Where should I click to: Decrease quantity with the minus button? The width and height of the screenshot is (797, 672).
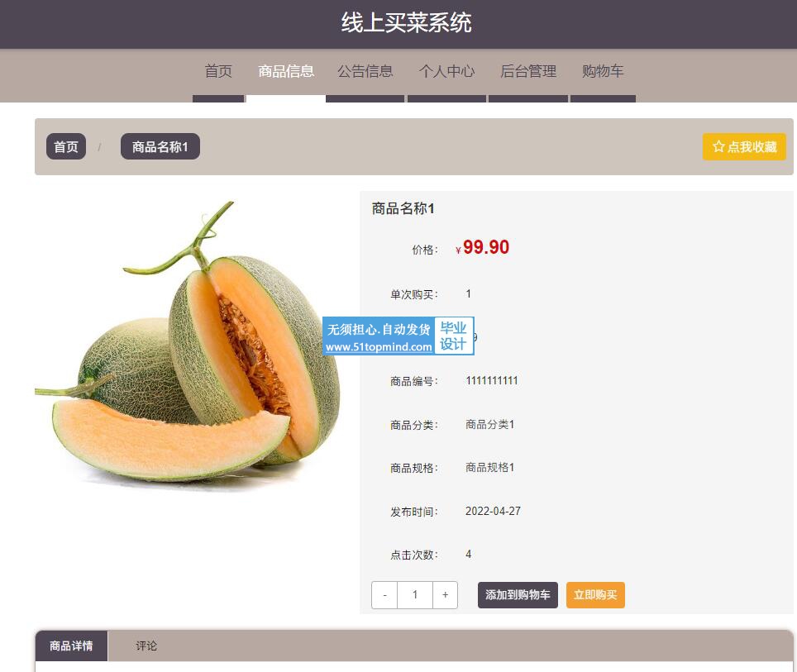coord(384,595)
